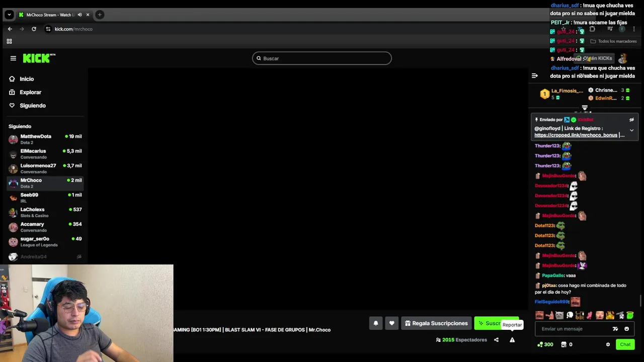Share the stream with the share icon
The image size is (644, 362).
496,340
